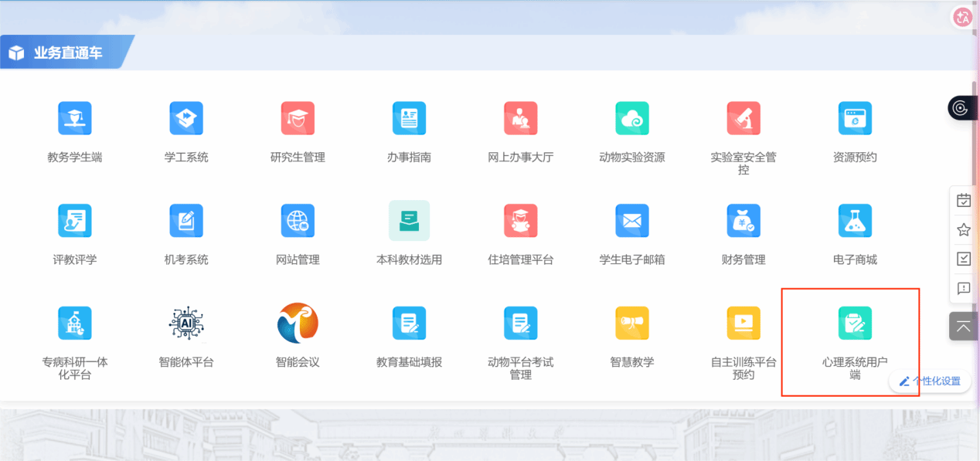Open 研究生管理 graduation cap icon

coord(298,119)
